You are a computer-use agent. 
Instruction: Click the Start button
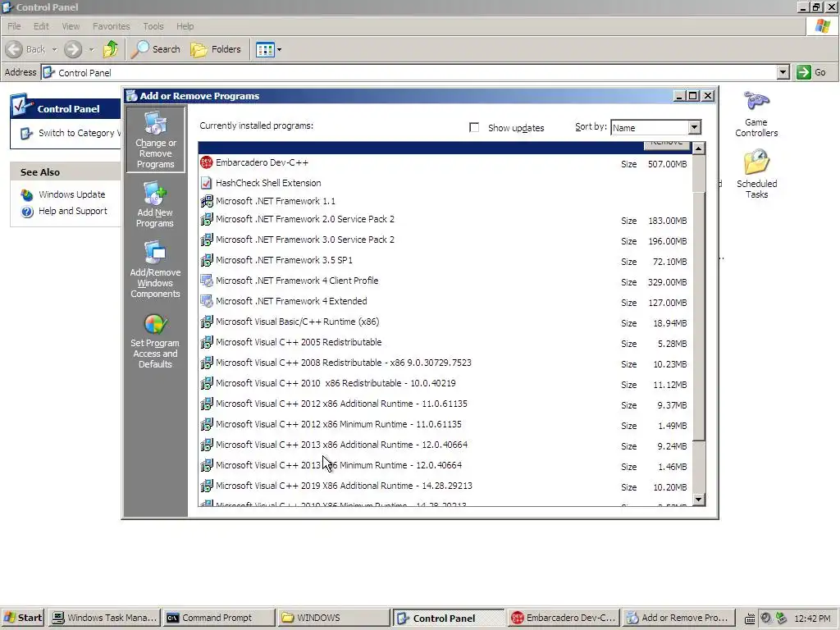pos(22,618)
